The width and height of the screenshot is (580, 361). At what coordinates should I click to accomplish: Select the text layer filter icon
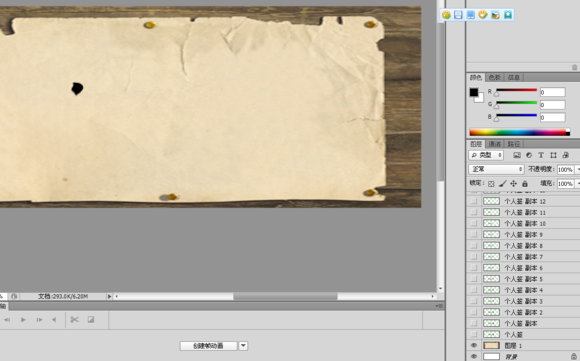pos(541,155)
